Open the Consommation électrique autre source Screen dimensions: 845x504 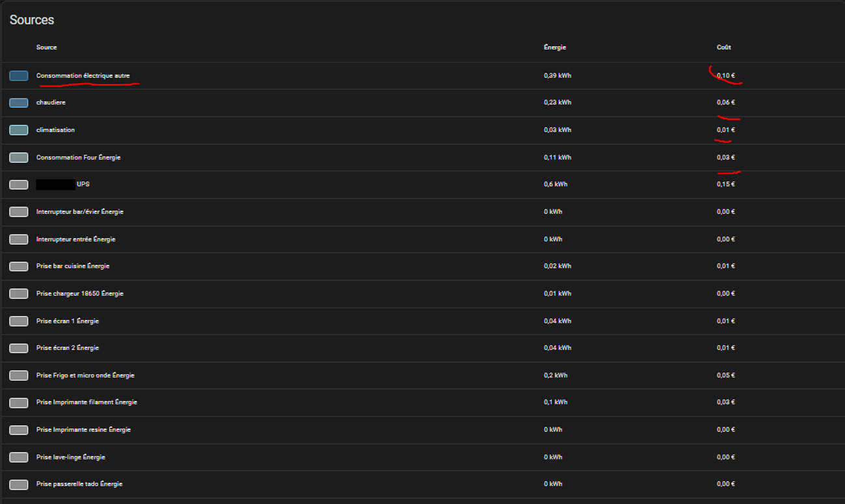click(x=83, y=76)
